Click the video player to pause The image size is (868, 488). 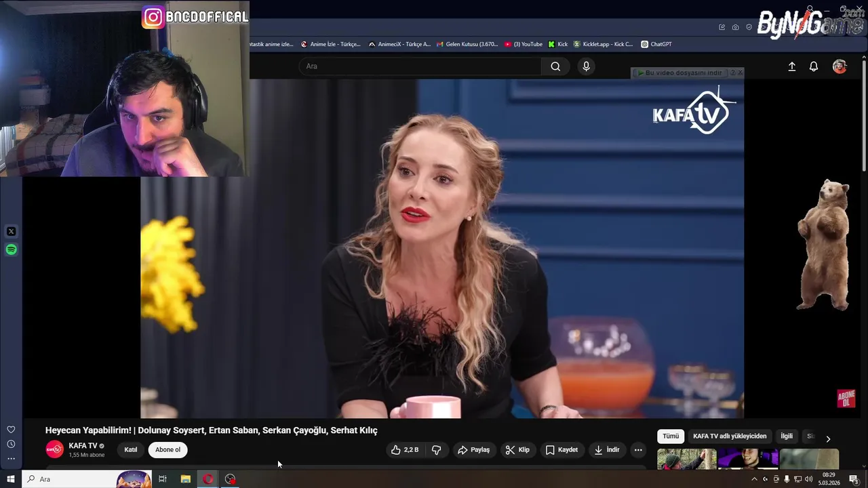[442, 248]
